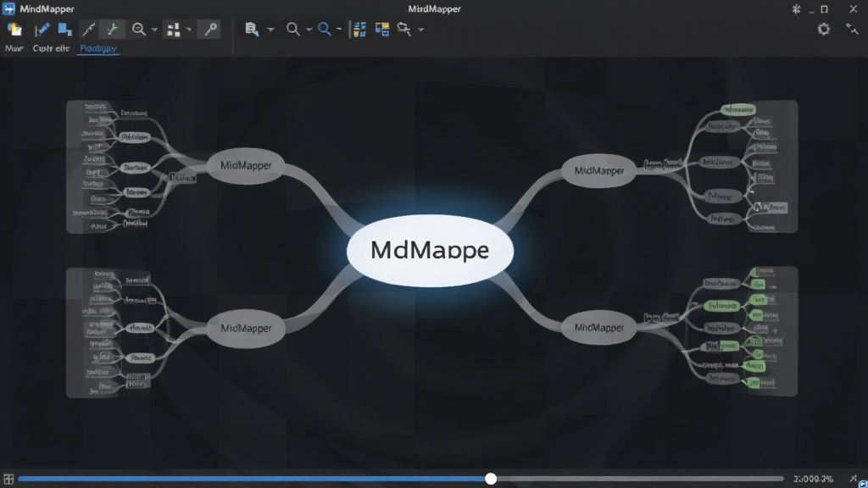Toggle the blue pin tool icon
The width and height of the screenshot is (868, 488).
point(210,30)
